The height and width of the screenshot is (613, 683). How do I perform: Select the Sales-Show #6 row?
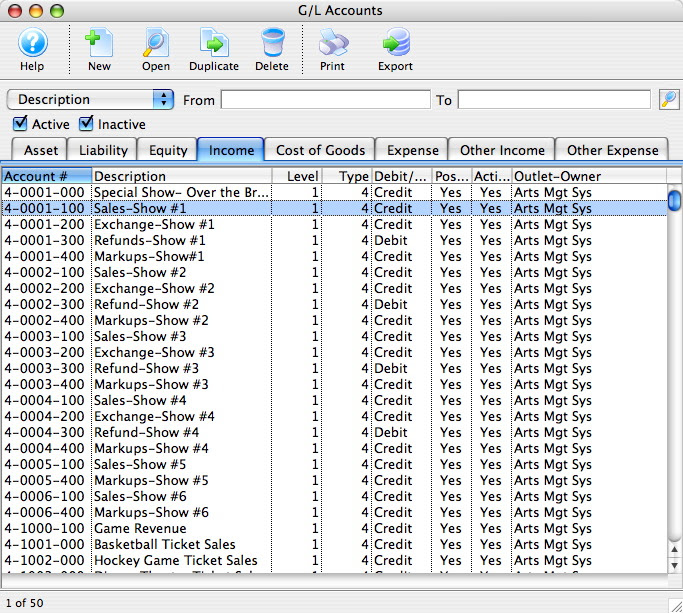point(334,496)
